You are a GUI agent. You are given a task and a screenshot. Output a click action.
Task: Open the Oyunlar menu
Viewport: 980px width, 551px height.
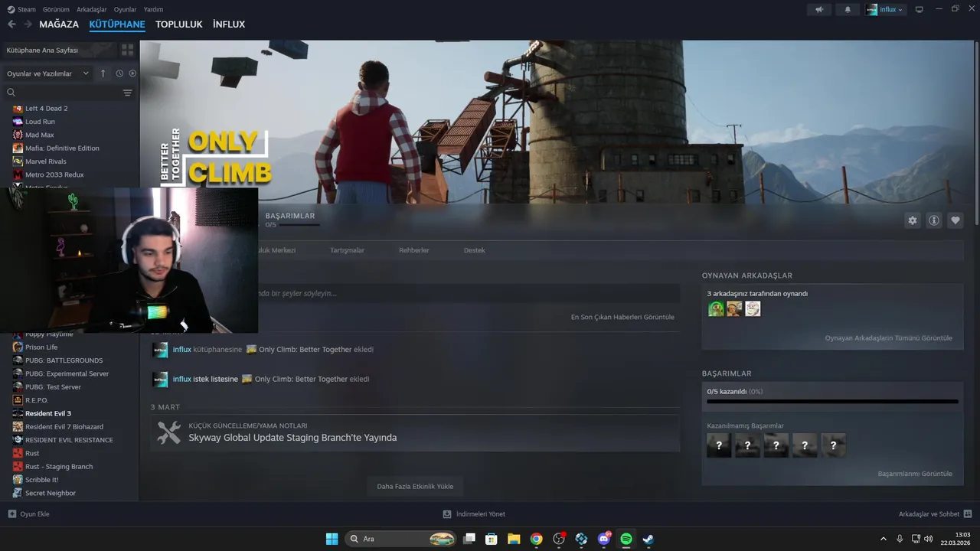(125, 9)
